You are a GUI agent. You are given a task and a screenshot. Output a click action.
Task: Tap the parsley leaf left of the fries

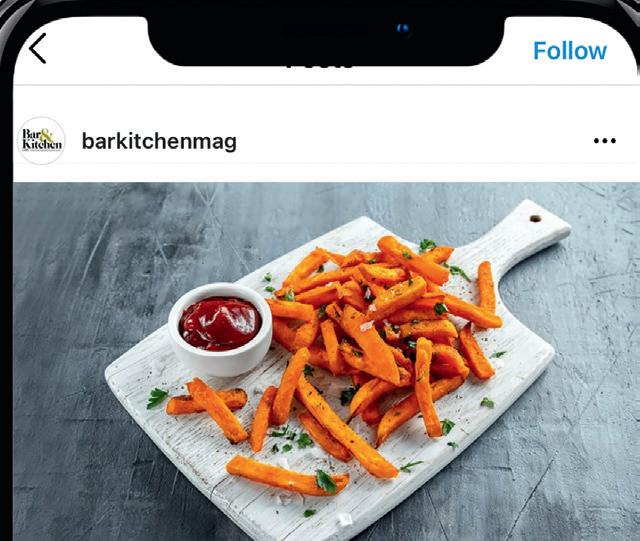point(157,397)
